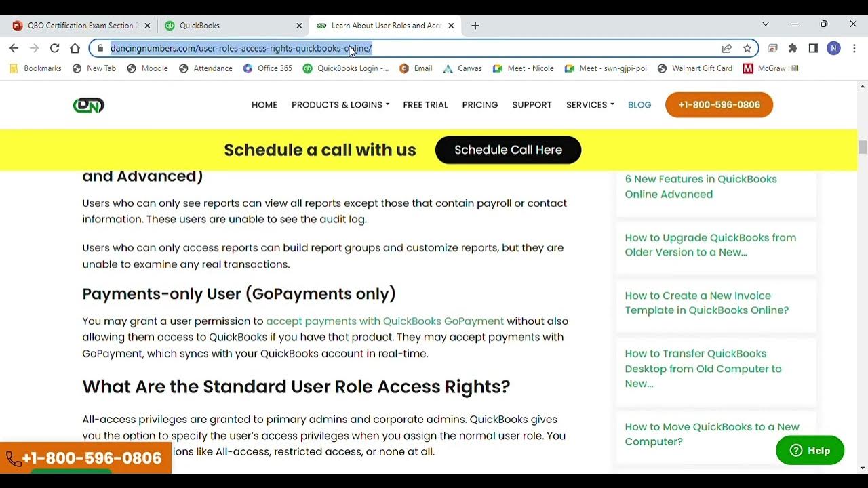Close the QuickBooks tab
868x488 pixels.
coord(299,26)
